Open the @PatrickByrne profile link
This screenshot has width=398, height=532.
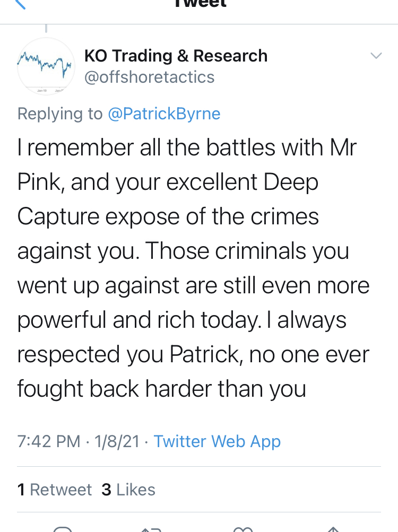(x=164, y=114)
